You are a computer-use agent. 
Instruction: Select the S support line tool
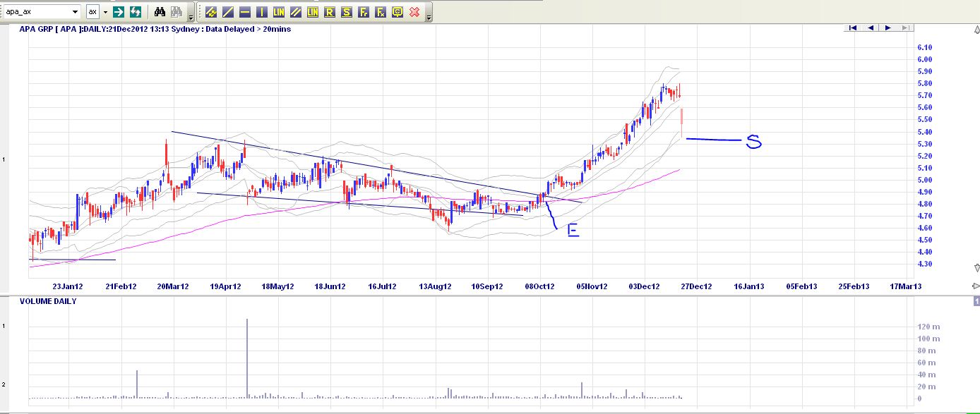[x=347, y=12]
